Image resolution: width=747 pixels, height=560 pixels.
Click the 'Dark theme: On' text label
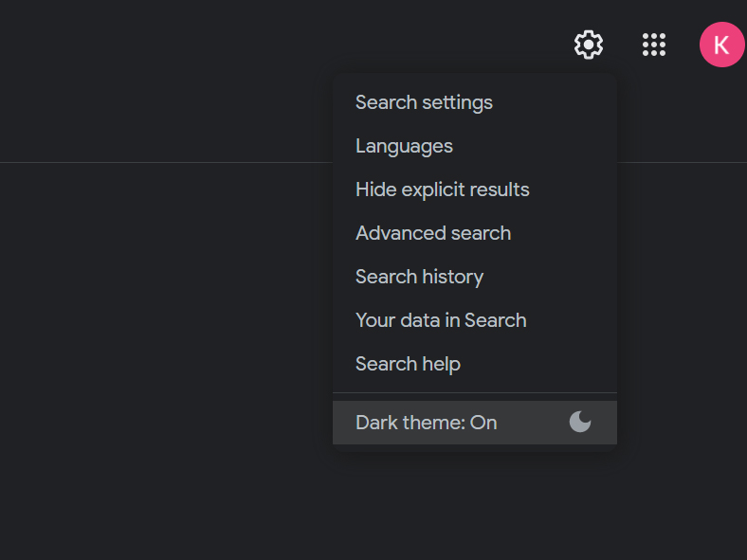(x=426, y=423)
